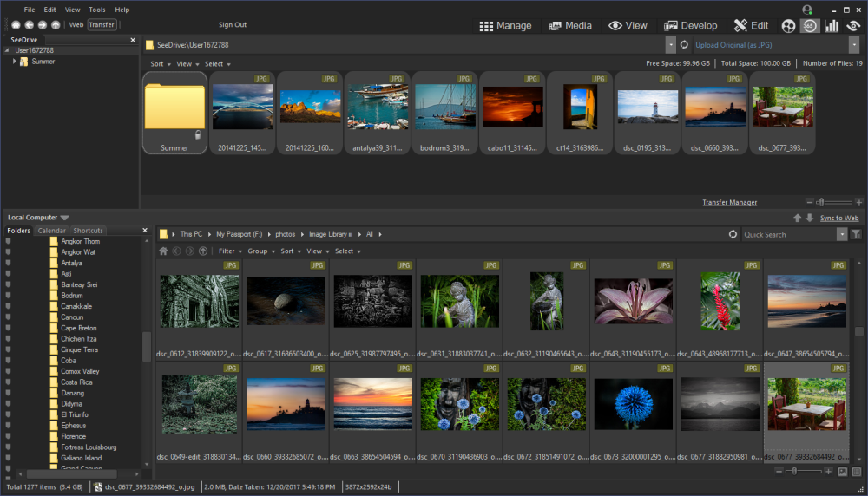Open the 365 mode icon
This screenshot has height=496, width=868.
(x=810, y=26)
